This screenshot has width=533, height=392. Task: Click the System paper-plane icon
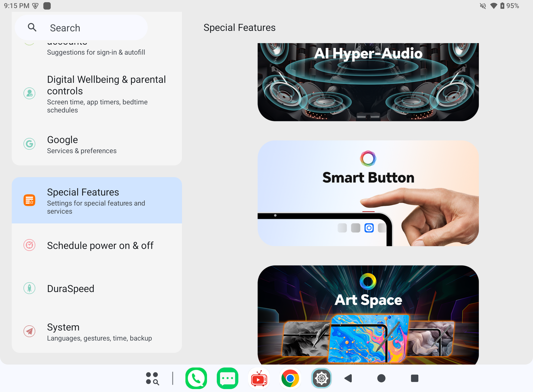click(29, 331)
